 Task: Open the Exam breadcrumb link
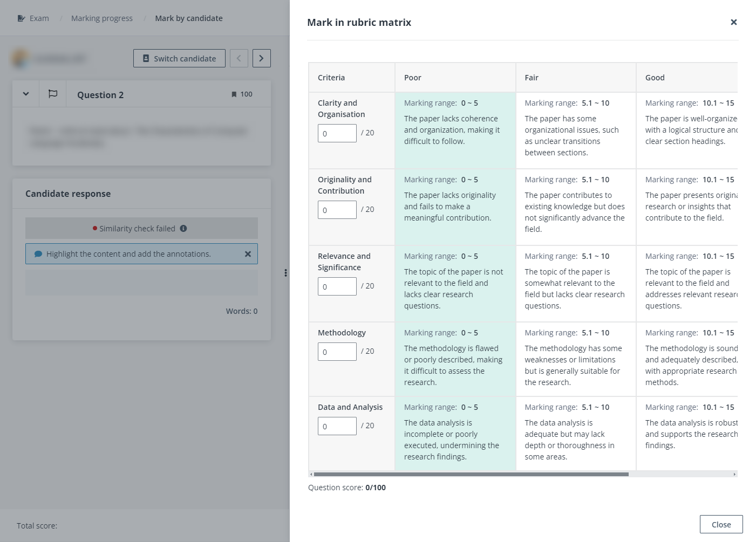pyautogui.click(x=33, y=18)
